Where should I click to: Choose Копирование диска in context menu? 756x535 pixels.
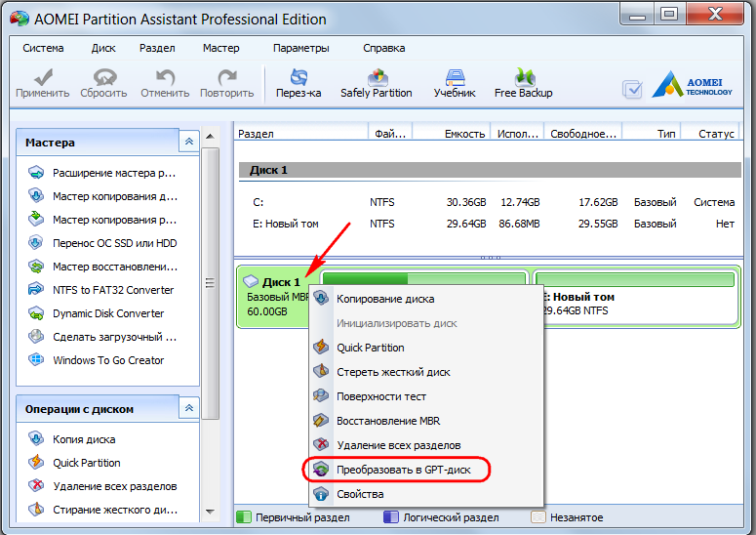[x=426, y=299]
